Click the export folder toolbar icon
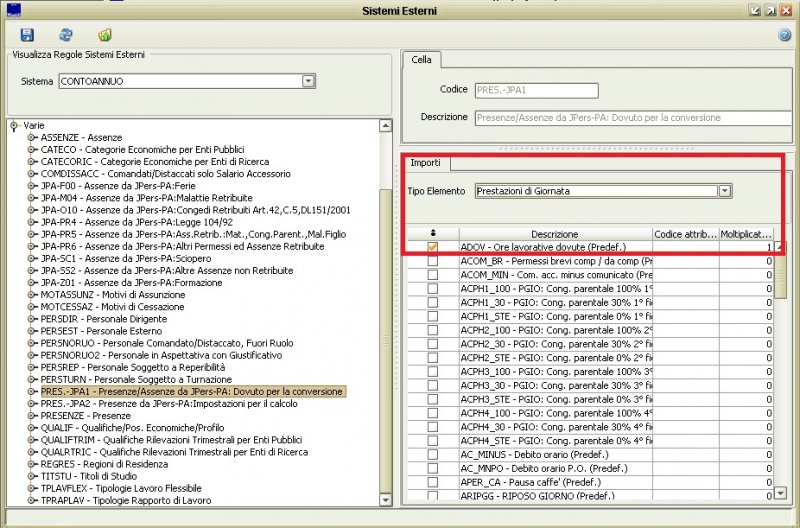800x528 pixels. click(105, 34)
